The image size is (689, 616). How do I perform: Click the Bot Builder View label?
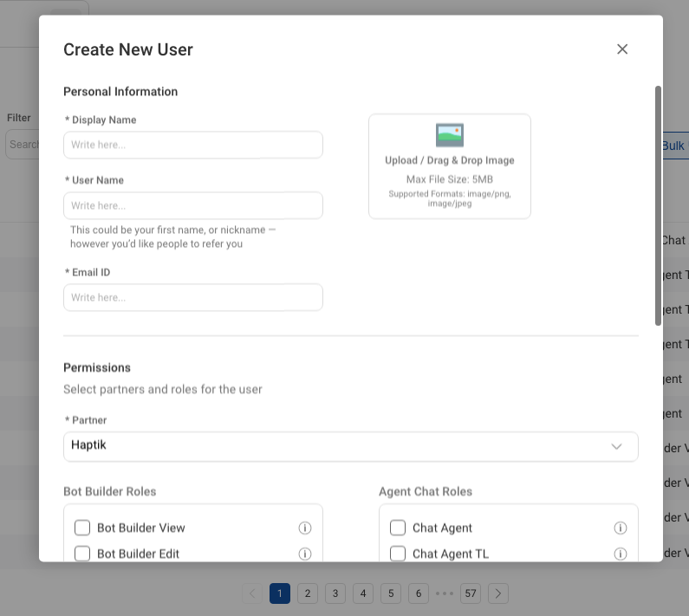pos(141,528)
